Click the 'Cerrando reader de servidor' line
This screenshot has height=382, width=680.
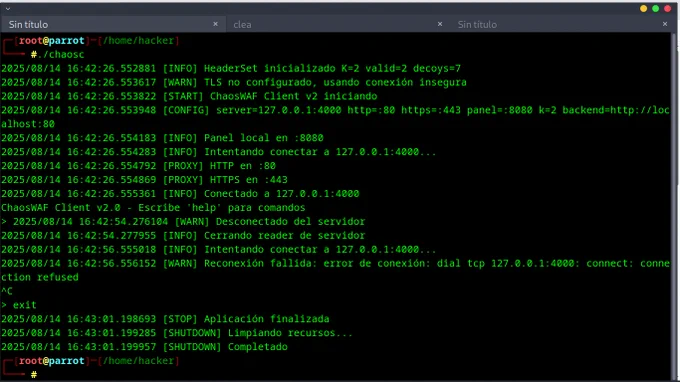[183, 235]
